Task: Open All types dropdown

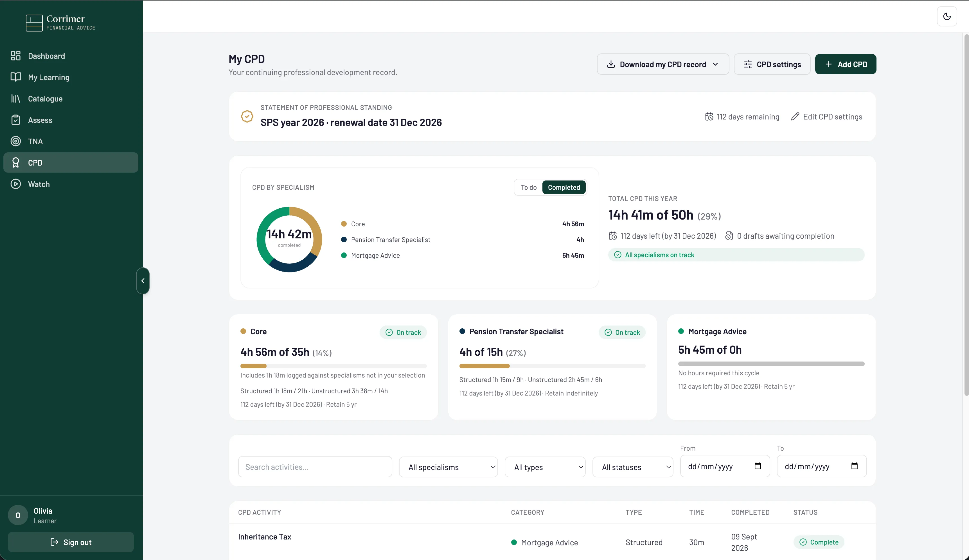Action: [545, 467]
